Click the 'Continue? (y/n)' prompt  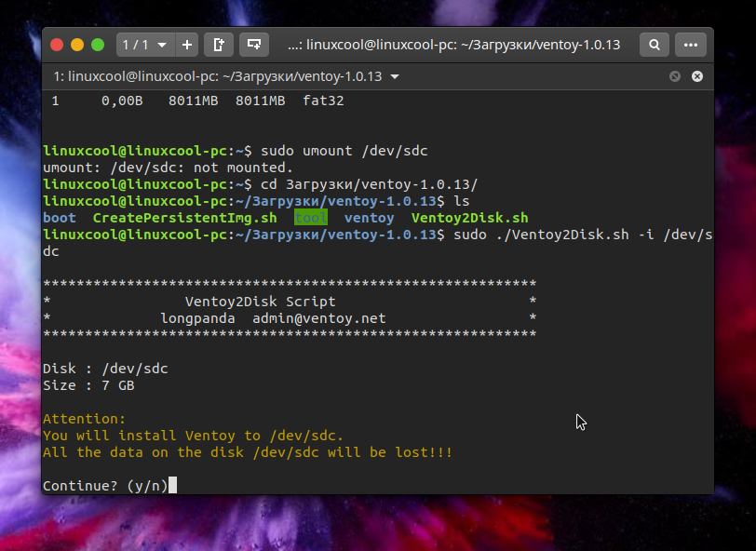tap(105, 486)
